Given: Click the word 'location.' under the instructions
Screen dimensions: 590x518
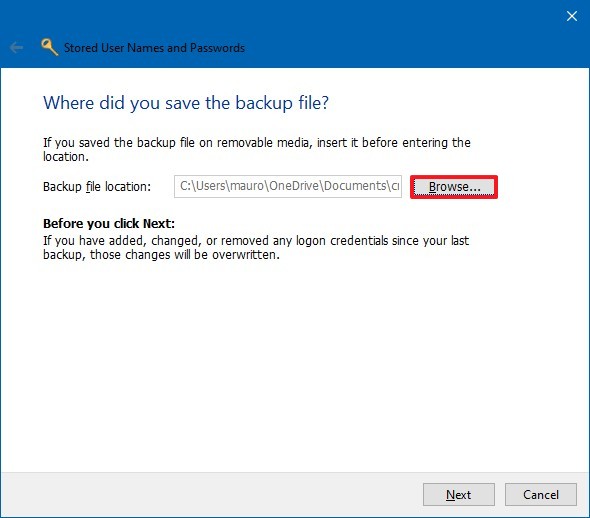Looking at the screenshot, I should (x=66, y=156).
